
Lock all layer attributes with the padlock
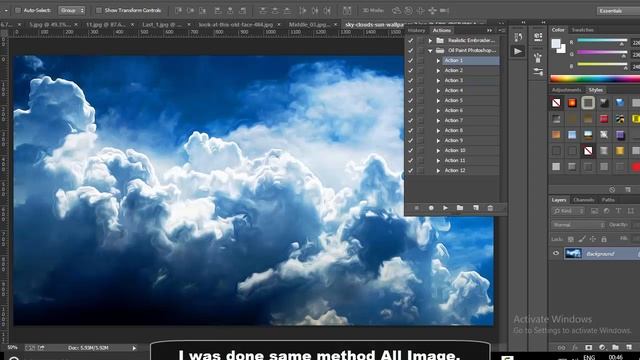[604, 239]
